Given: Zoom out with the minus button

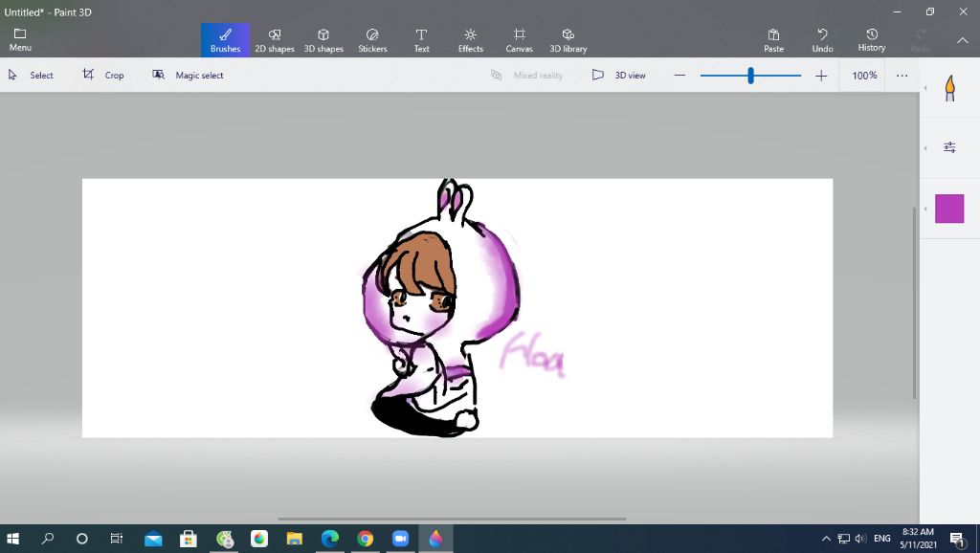Looking at the screenshot, I should tap(679, 76).
